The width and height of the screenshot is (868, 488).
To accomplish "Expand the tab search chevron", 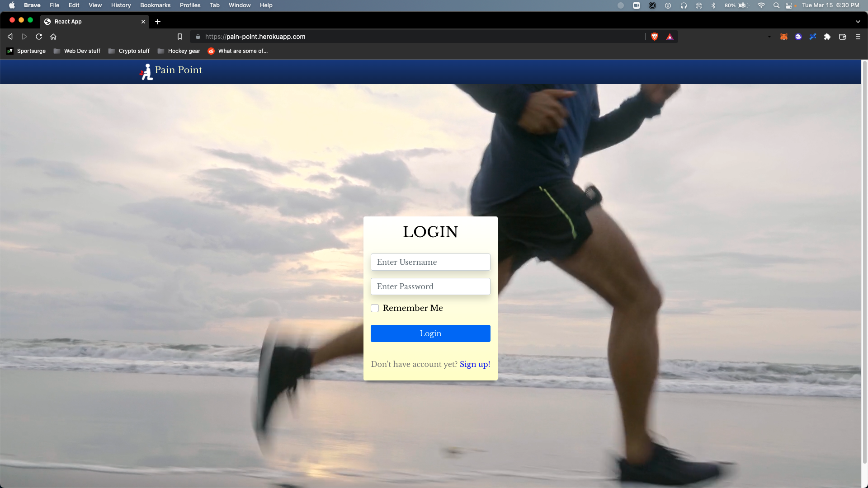I will click(858, 21).
